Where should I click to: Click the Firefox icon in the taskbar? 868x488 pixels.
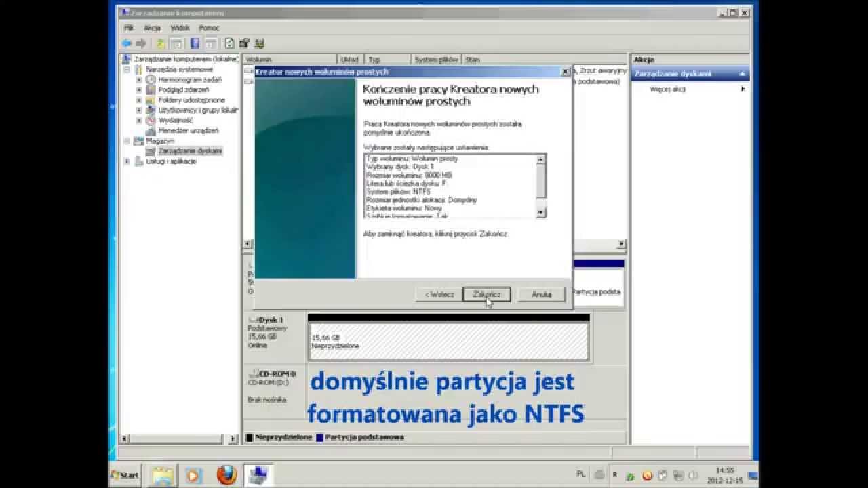tap(226, 475)
